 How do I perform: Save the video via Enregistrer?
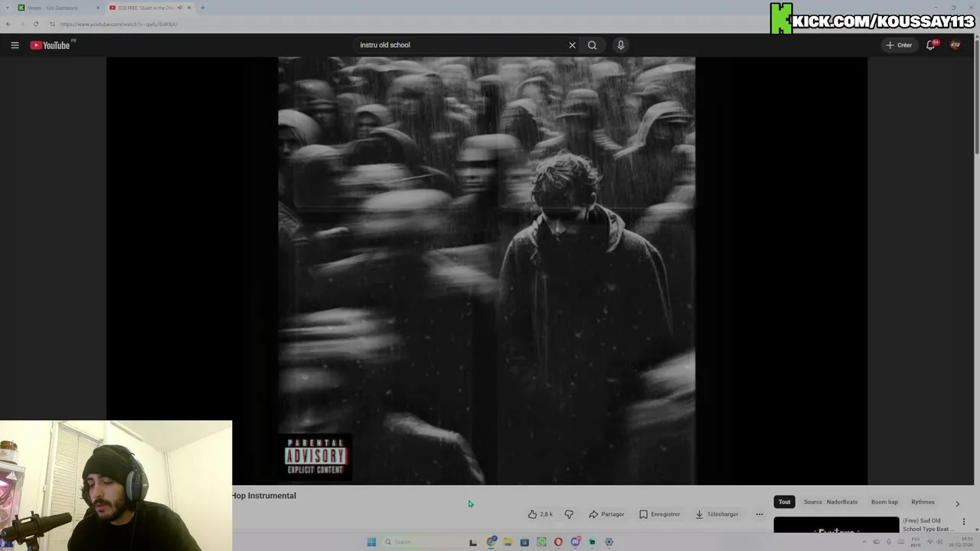click(x=659, y=514)
